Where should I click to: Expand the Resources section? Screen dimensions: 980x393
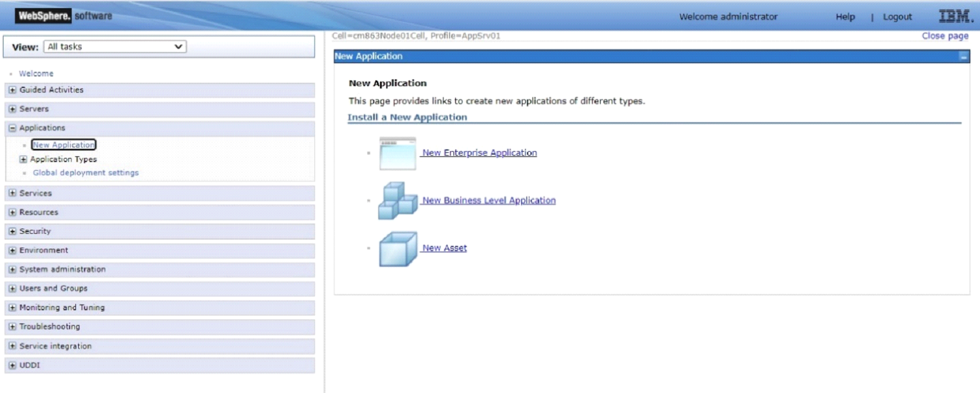tap(12, 213)
